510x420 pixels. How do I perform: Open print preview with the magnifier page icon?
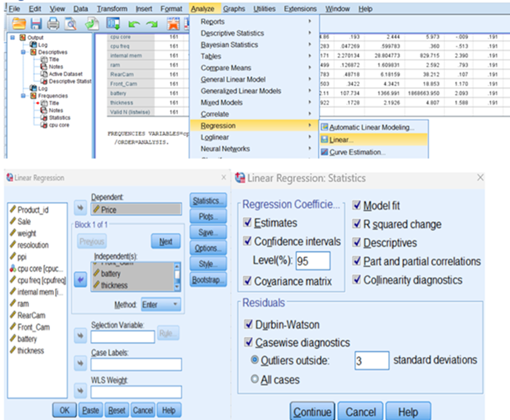(70, 24)
